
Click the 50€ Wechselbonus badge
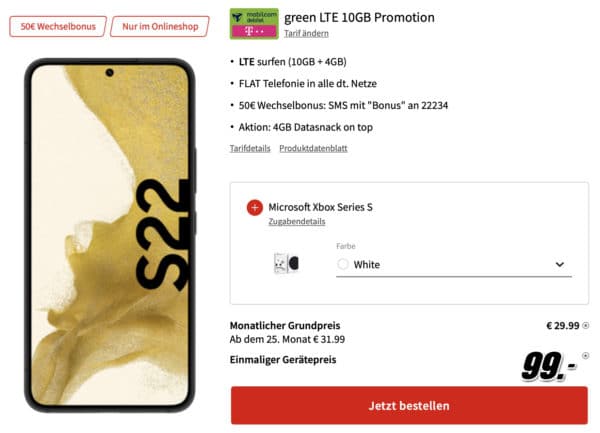coord(58,26)
